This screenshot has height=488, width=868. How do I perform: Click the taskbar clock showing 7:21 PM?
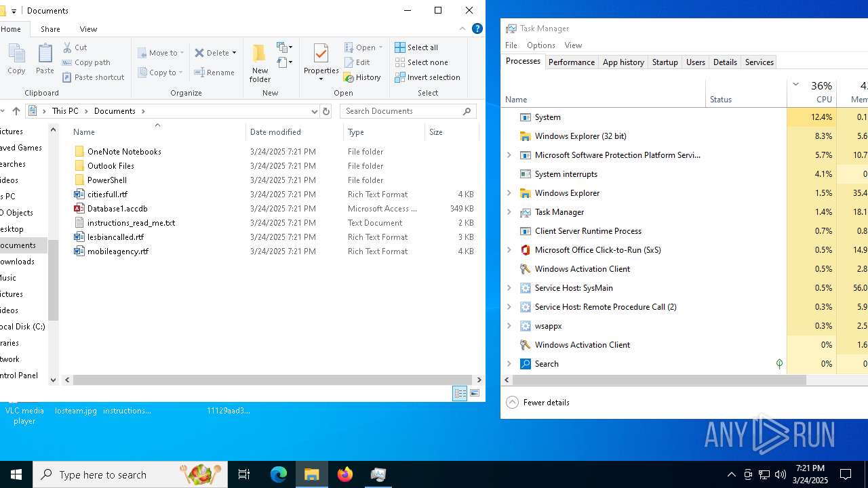[810, 474]
